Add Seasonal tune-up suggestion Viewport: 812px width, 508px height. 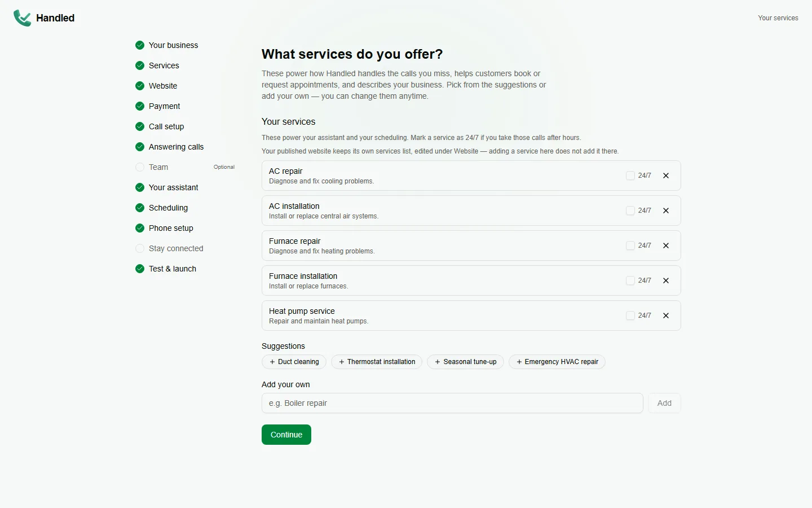(x=465, y=362)
